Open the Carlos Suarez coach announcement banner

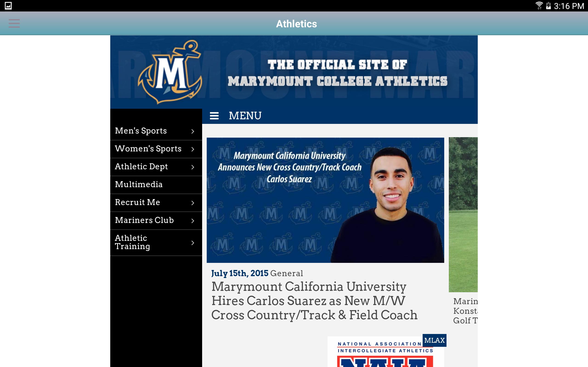click(x=325, y=200)
